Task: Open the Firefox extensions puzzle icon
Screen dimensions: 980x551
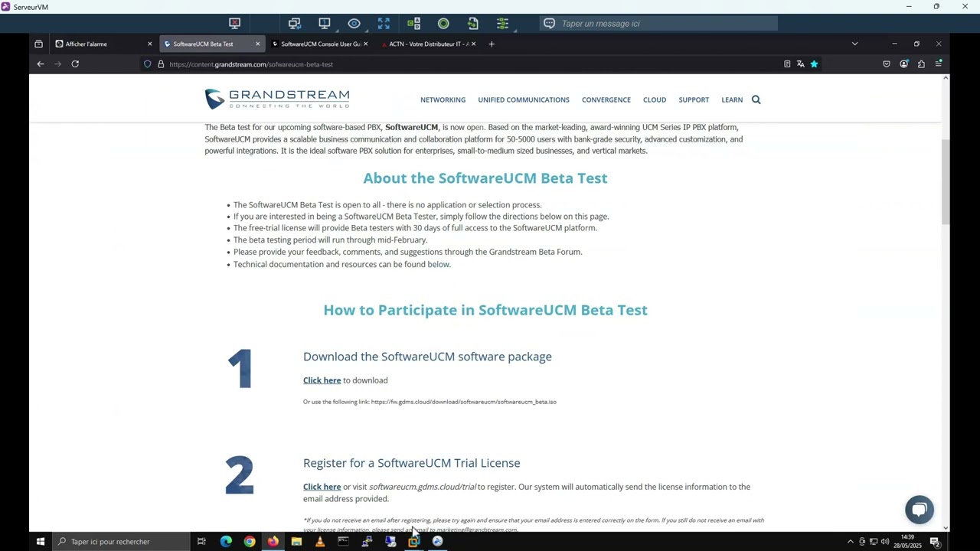Action: click(921, 64)
